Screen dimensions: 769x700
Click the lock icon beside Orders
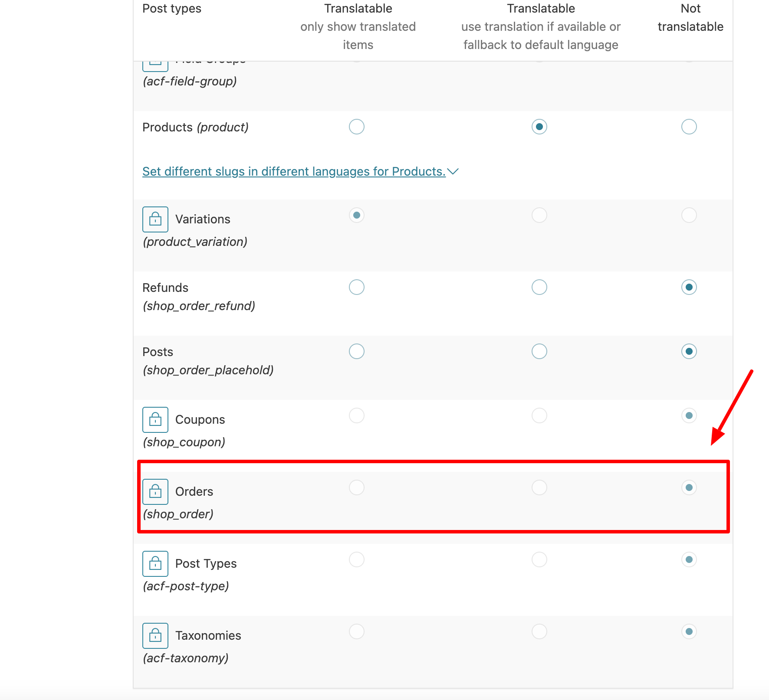tap(155, 492)
